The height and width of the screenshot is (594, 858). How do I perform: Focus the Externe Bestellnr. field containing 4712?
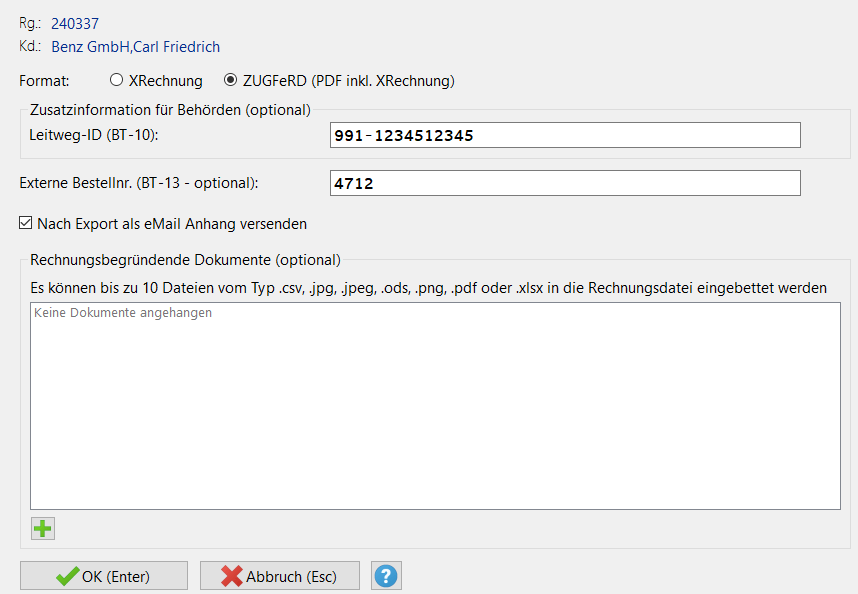click(565, 183)
